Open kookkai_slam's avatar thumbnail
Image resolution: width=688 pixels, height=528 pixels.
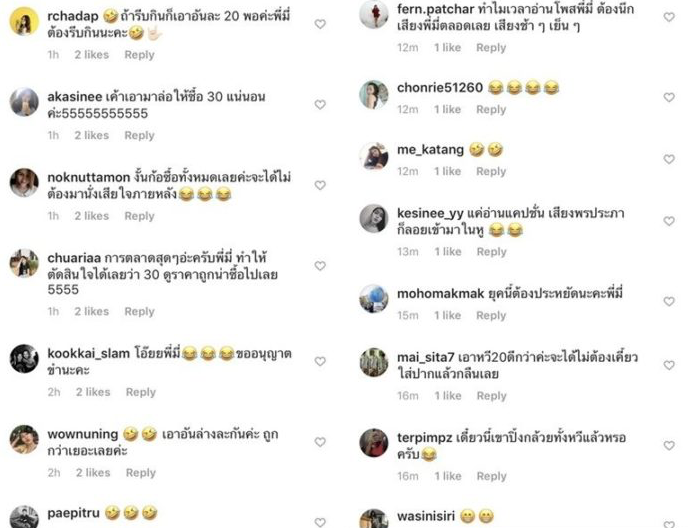tap(24, 359)
